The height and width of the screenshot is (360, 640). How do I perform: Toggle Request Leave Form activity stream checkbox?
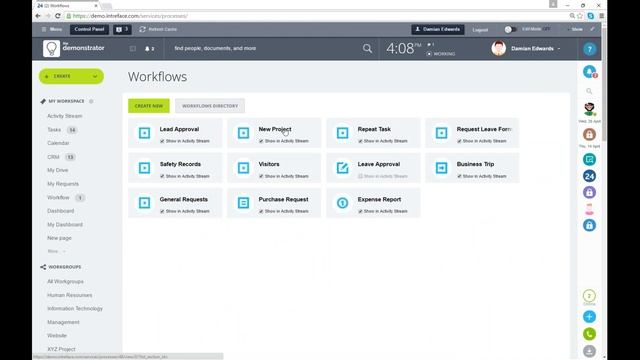coord(459,141)
